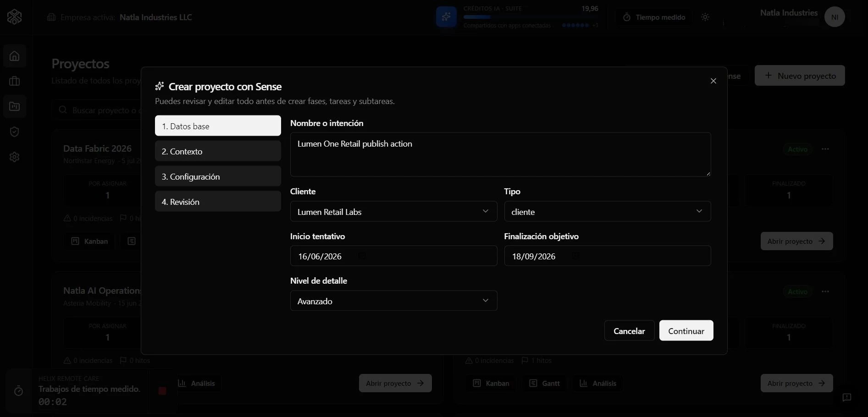
Task: Toggle the light theme sun icon
Action: (705, 17)
